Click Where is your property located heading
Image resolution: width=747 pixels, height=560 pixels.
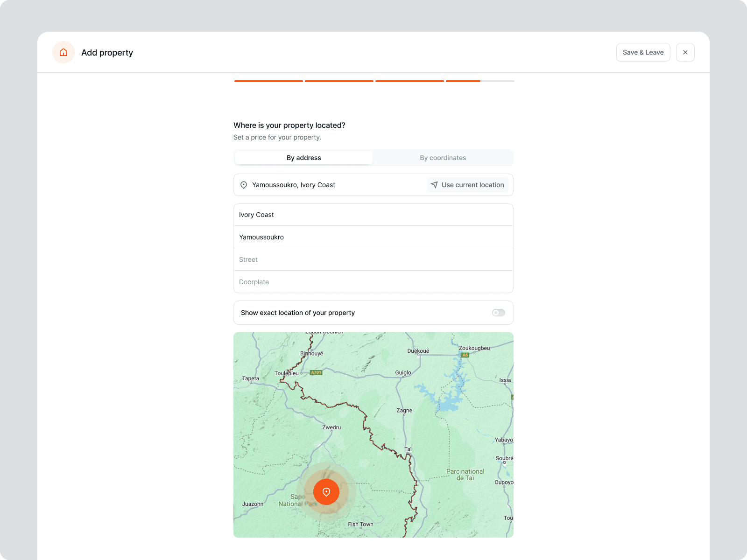click(x=289, y=125)
